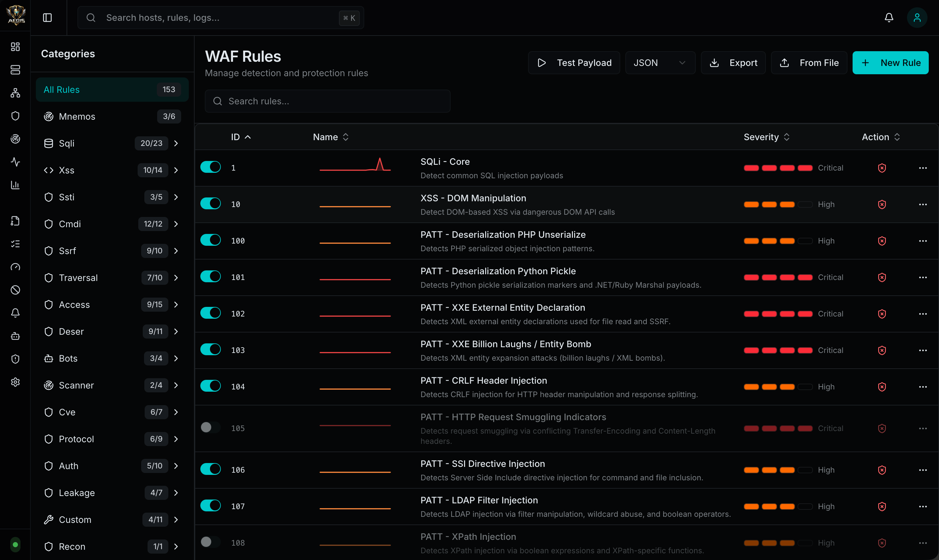Toggle rule 100 PHP Unserialize off
Image resolution: width=939 pixels, height=560 pixels.
210,240
